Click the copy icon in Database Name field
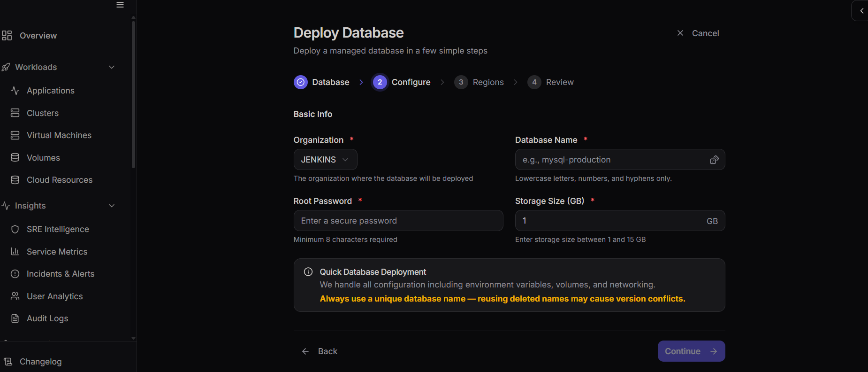This screenshot has width=868, height=372. tap(714, 160)
